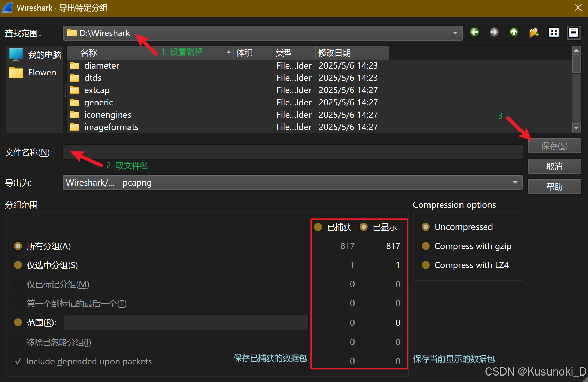Select the extcap folder row name
This screenshot has height=382, width=588.
click(x=97, y=90)
